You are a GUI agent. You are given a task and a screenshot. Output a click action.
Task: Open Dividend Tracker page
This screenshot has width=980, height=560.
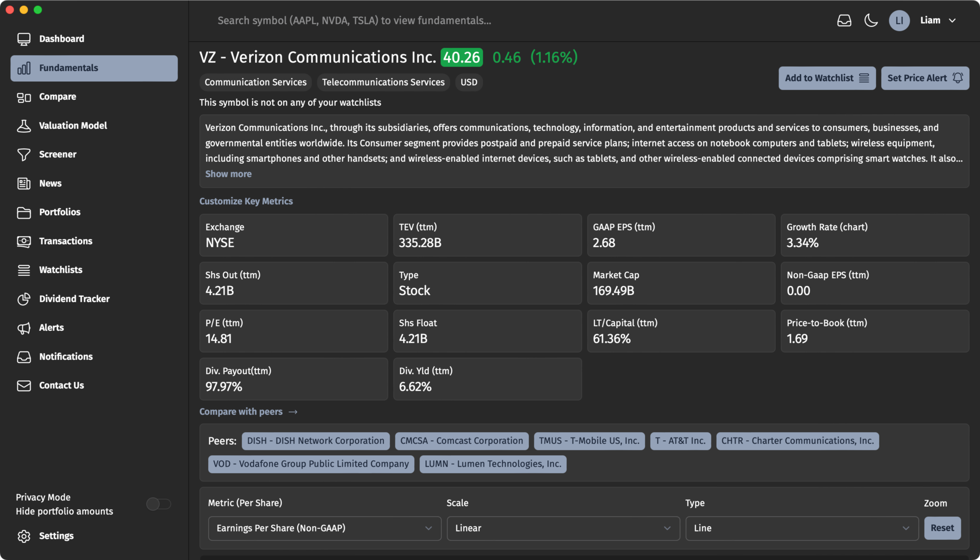pos(94,299)
